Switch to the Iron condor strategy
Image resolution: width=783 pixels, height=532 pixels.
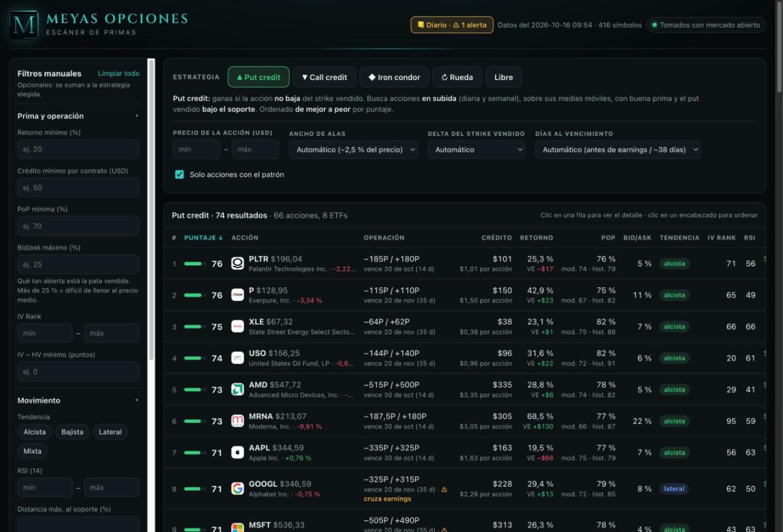click(x=394, y=77)
